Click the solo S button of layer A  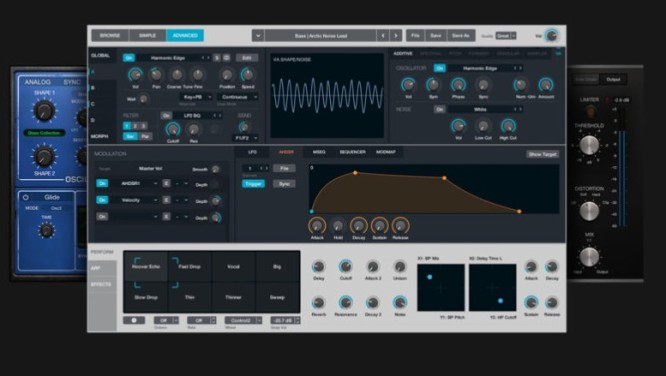pyautogui.click(x=217, y=58)
